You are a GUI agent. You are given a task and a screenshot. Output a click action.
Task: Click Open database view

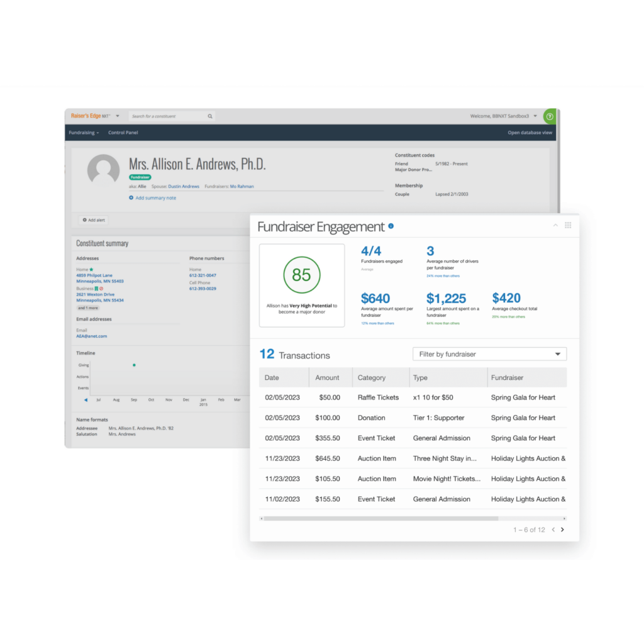click(x=530, y=133)
